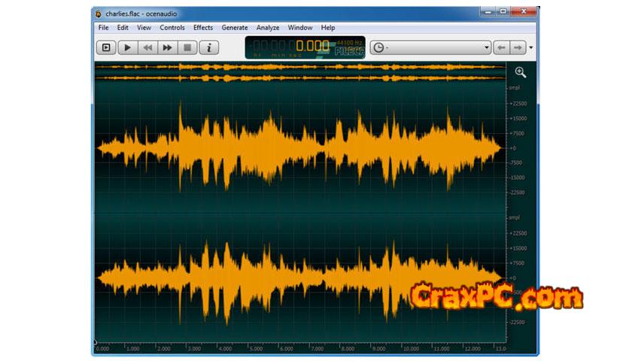The width and height of the screenshot is (629, 364).
Task: Open the Controls menu
Action: pyautogui.click(x=172, y=28)
